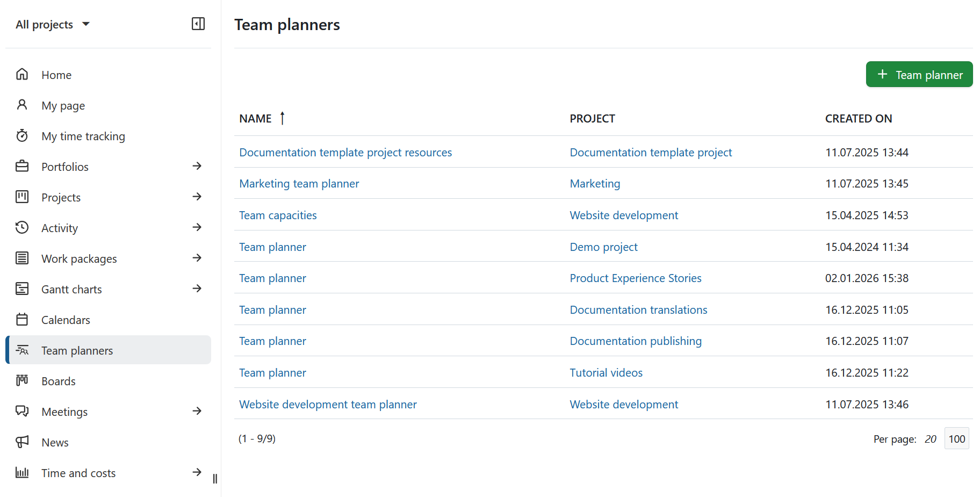Click the Time and costs bar chart icon
The height and width of the screenshot is (497, 980).
point(22,472)
